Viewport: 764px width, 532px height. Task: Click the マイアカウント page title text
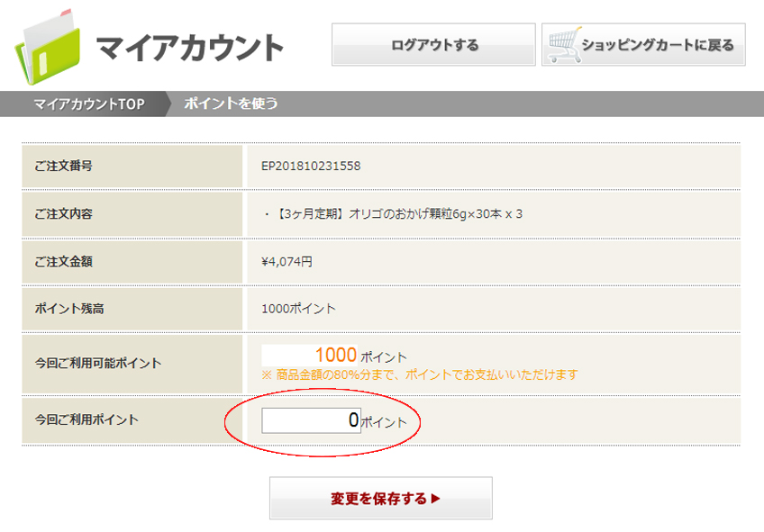click(x=189, y=47)
